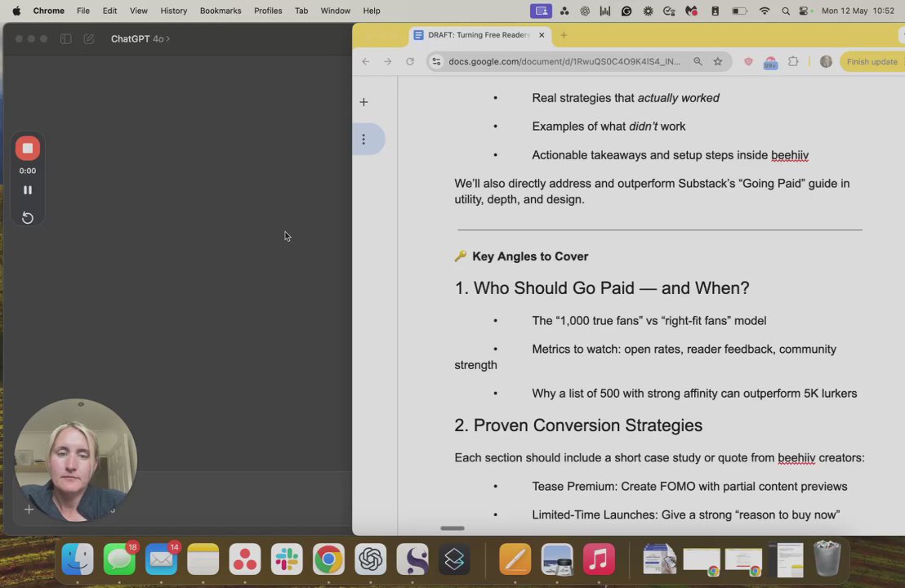Click beehiiv before the word creators
The width and height of the screenshot is (905, 588).
[796, 457]
